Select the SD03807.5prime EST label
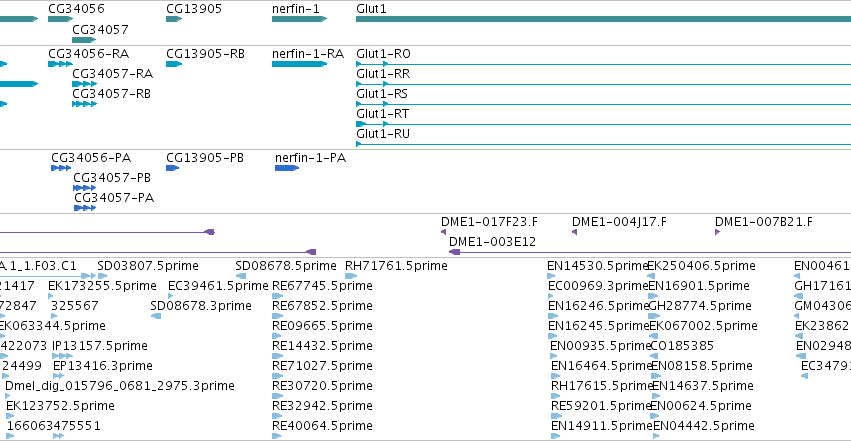851x441 pixels. (x=148, y=266)
